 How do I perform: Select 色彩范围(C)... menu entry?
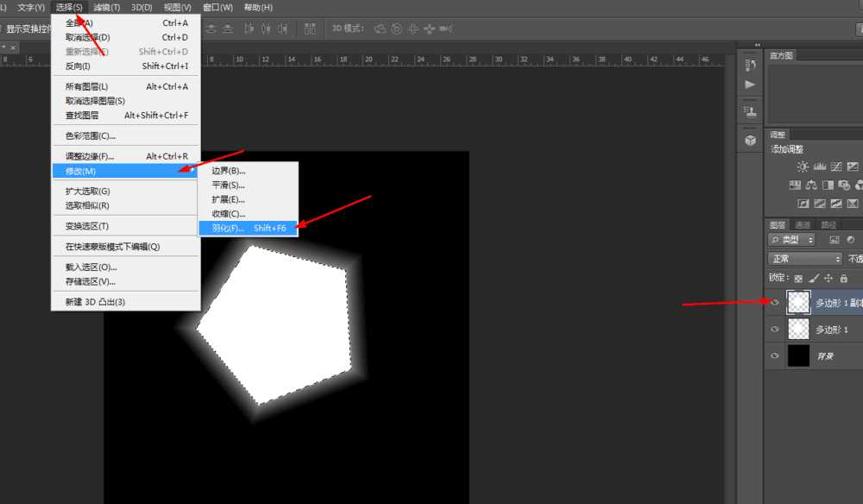(x=91, y=135)
